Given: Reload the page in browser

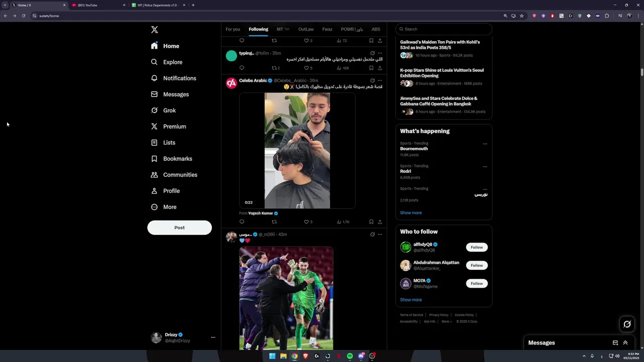Looking at the screenshot, I should click(x=23, y=16).
